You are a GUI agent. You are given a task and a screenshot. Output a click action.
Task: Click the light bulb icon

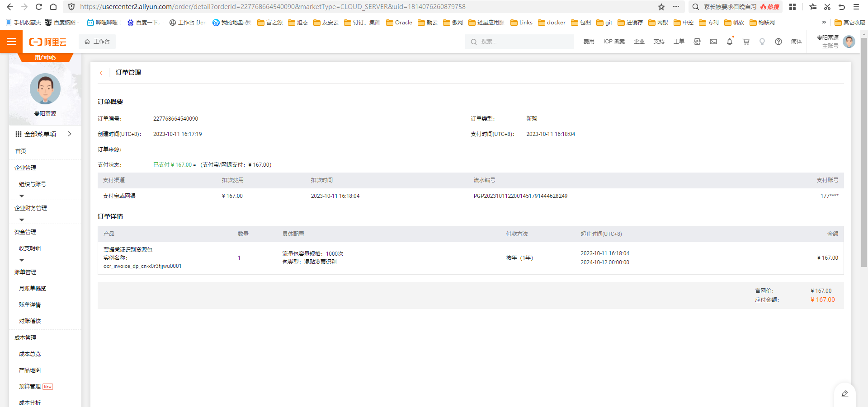click(x=762, y=42)
